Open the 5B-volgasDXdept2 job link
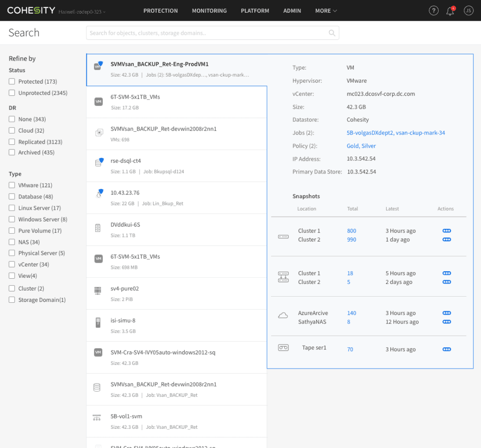 (x=369, y=133)
